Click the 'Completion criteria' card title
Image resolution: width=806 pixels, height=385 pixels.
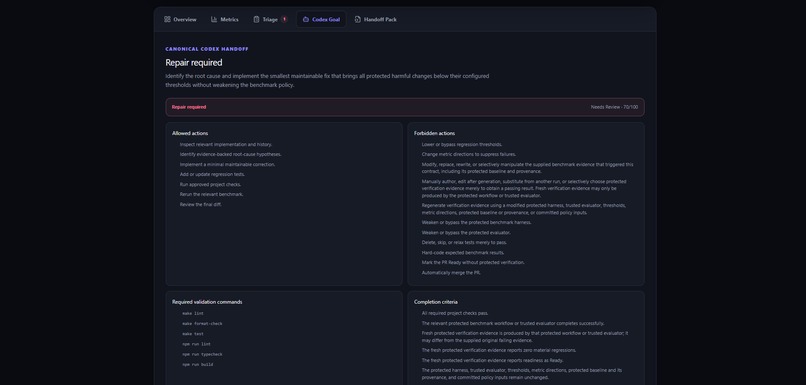[436, 302]
